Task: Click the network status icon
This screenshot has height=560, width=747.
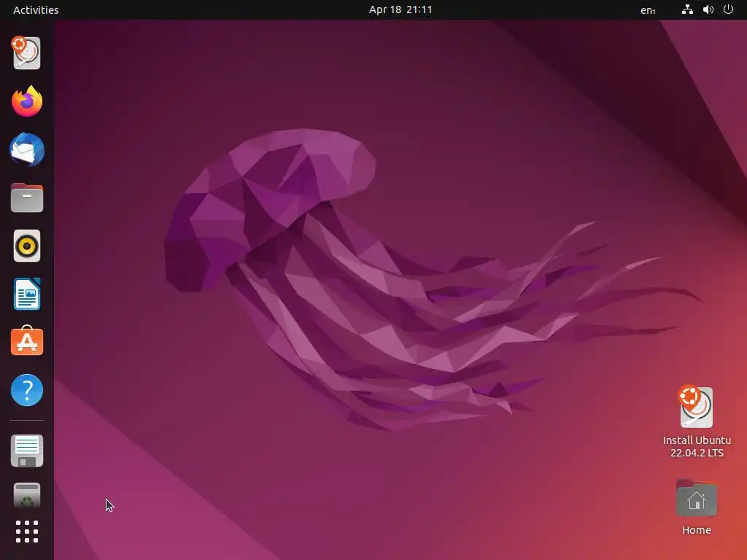Action: (687, 9)
